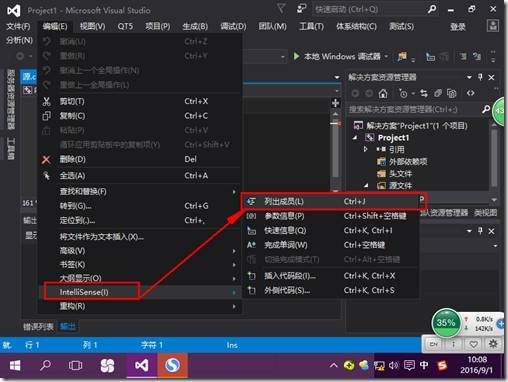Image resolution: width=508 pixels, height=382 pixels.
Task: Expand the 查找和替换(F) submenu
Action: [140, 191]
